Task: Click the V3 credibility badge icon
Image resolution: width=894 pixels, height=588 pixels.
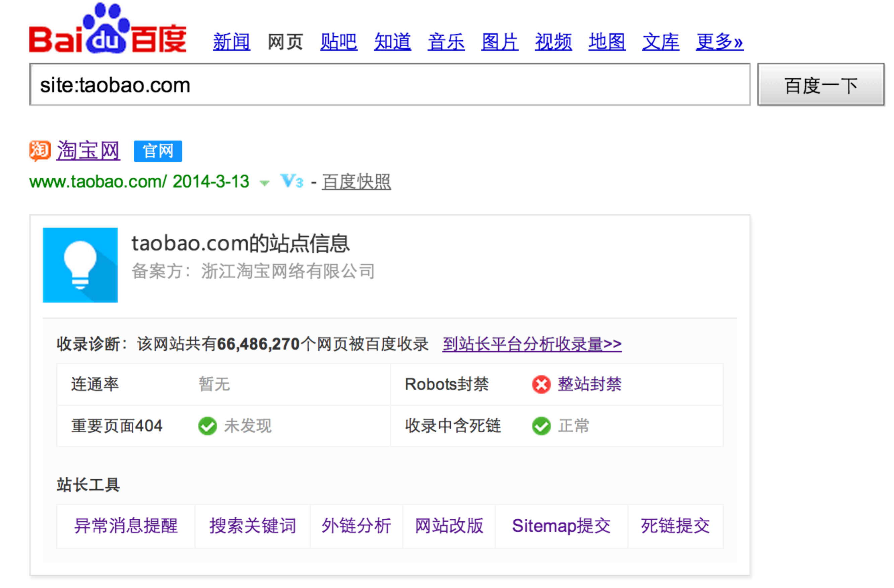Action: tap(292, 181)
